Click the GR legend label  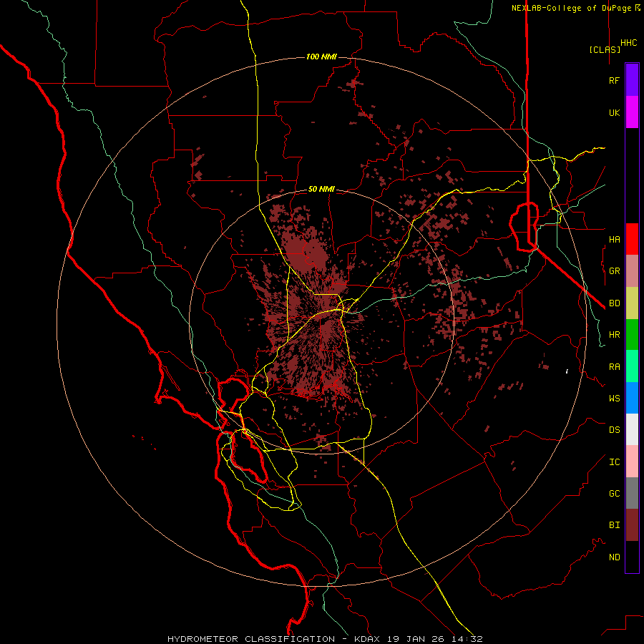tap(614, 271)
